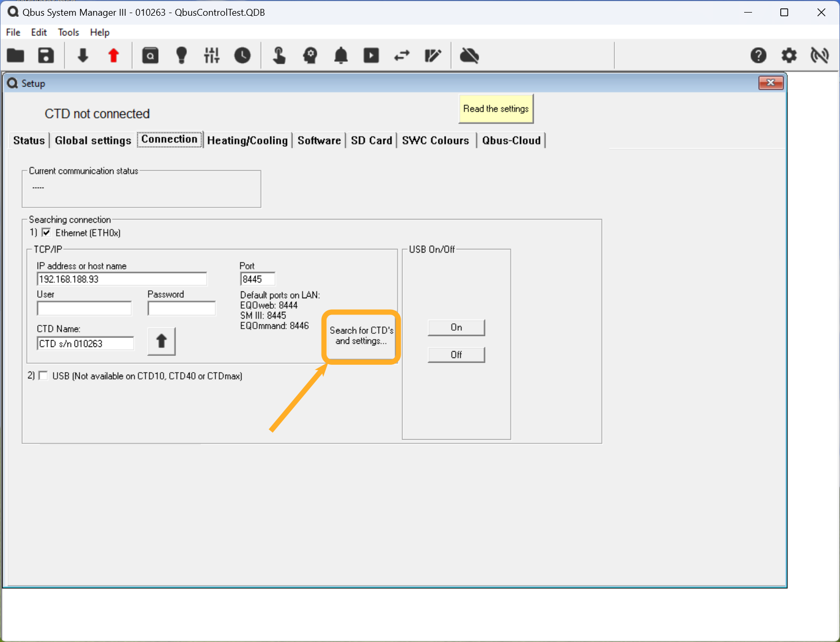The image size is (840, 642).
Task: Click the finger press inputs icon
Action: pos(279,55)
